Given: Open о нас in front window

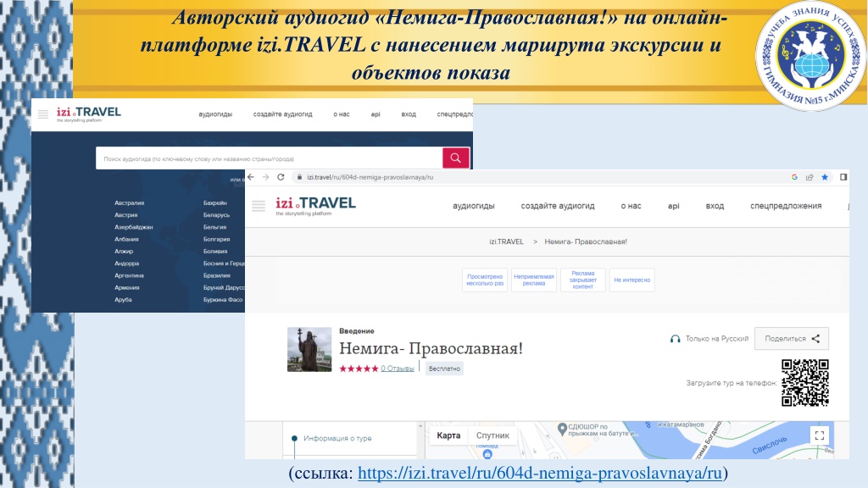Looking at the screenshot, I should 631,206.
